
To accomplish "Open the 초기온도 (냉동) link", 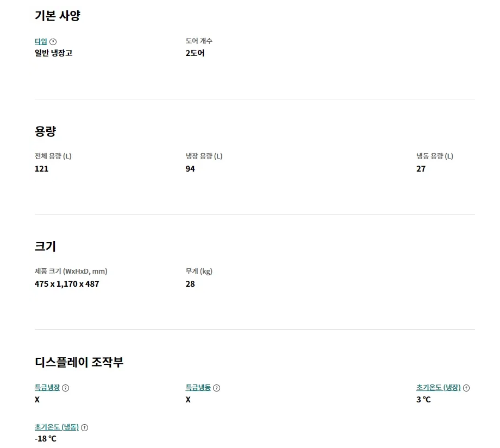I will tap(57, 427).
